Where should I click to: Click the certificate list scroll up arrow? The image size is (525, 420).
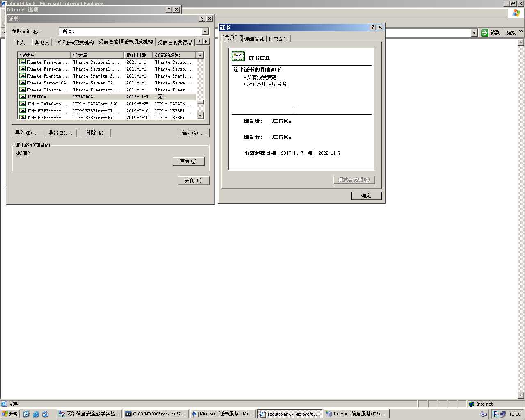click(200, 55)
